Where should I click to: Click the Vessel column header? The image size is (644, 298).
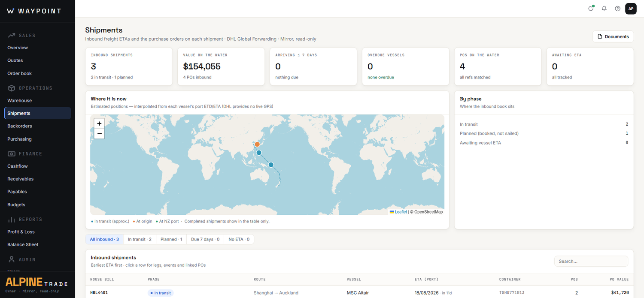coord(354,279)
